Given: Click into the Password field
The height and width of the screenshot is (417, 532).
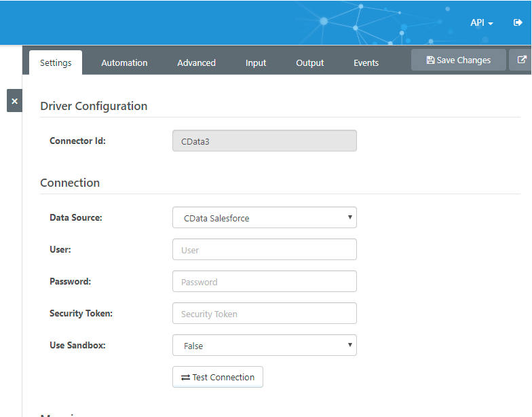Looking at the screenshot, I should (x=264, y=282).
